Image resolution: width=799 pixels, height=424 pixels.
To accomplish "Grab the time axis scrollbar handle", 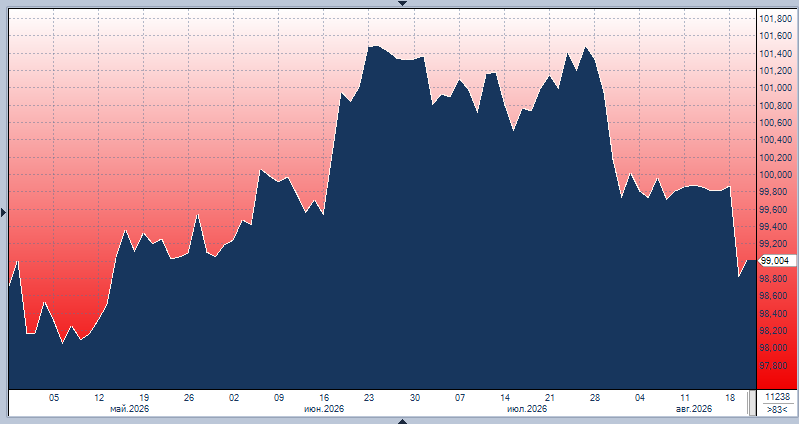I will (x=752, y=403).
